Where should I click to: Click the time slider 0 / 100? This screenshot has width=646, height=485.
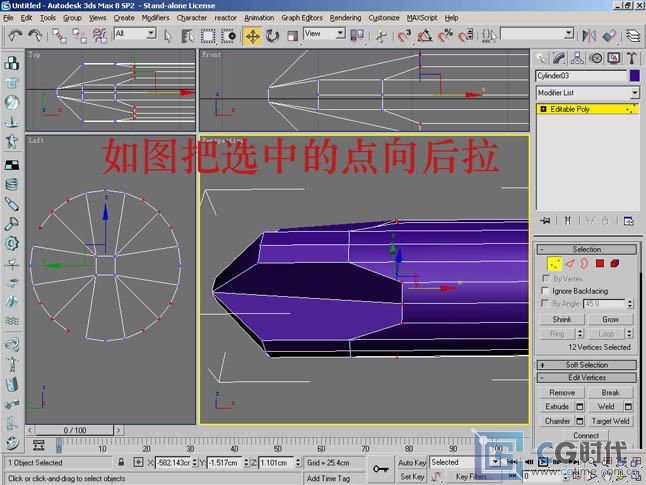click(75, 430)
